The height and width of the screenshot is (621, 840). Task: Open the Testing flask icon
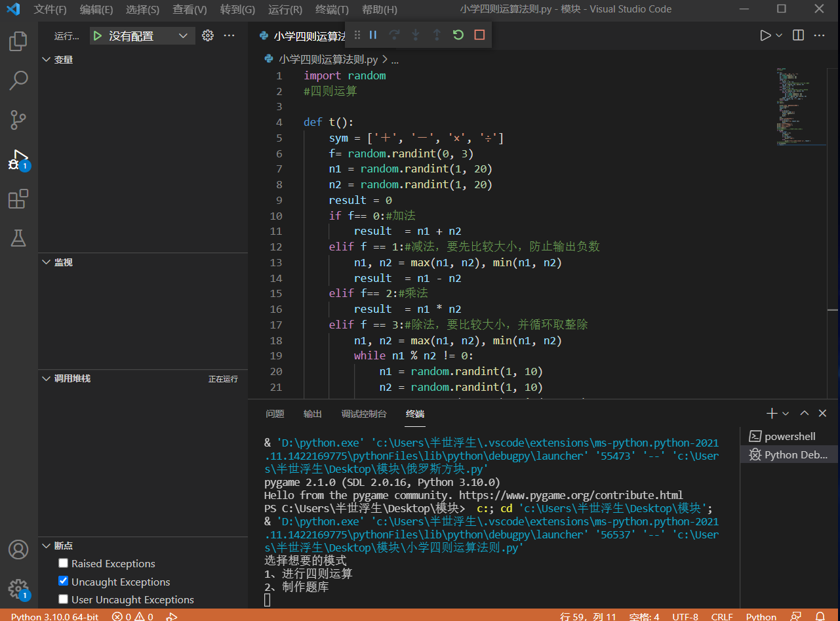pos(18,238)
